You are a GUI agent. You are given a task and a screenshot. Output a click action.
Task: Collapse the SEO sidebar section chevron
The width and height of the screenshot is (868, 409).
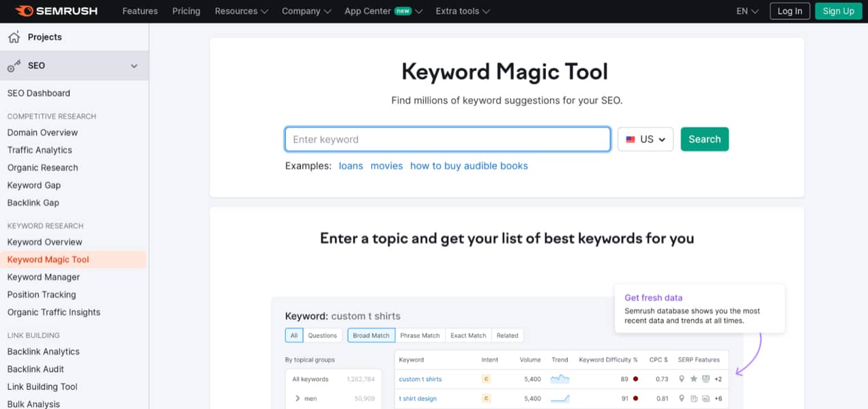coord(134,66)
